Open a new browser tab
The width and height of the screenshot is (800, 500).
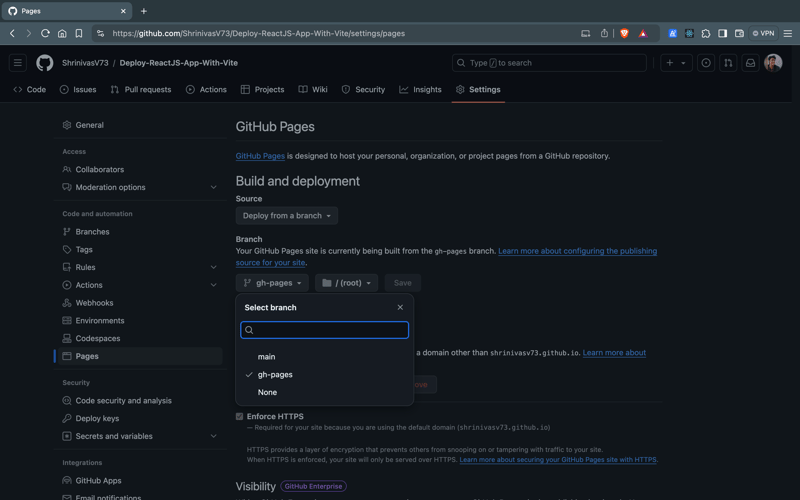(144, 11)
